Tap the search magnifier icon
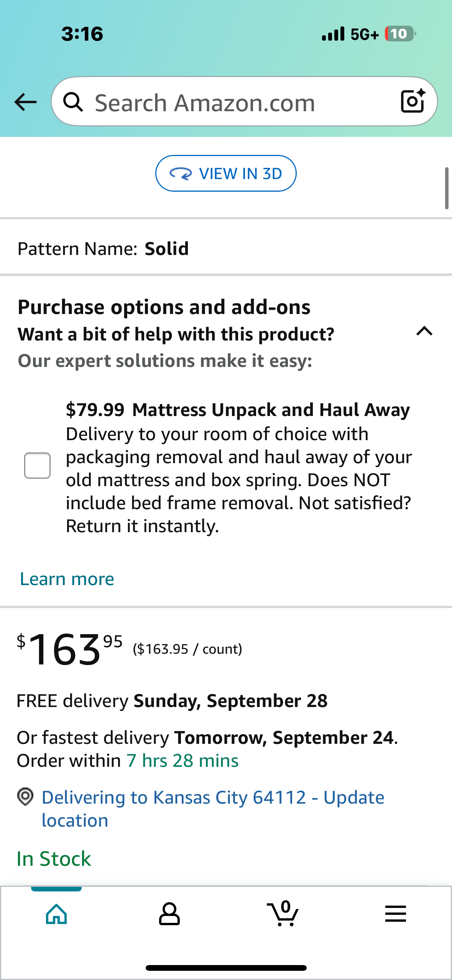This screenshot has height=980, width=452. (73, 102)
